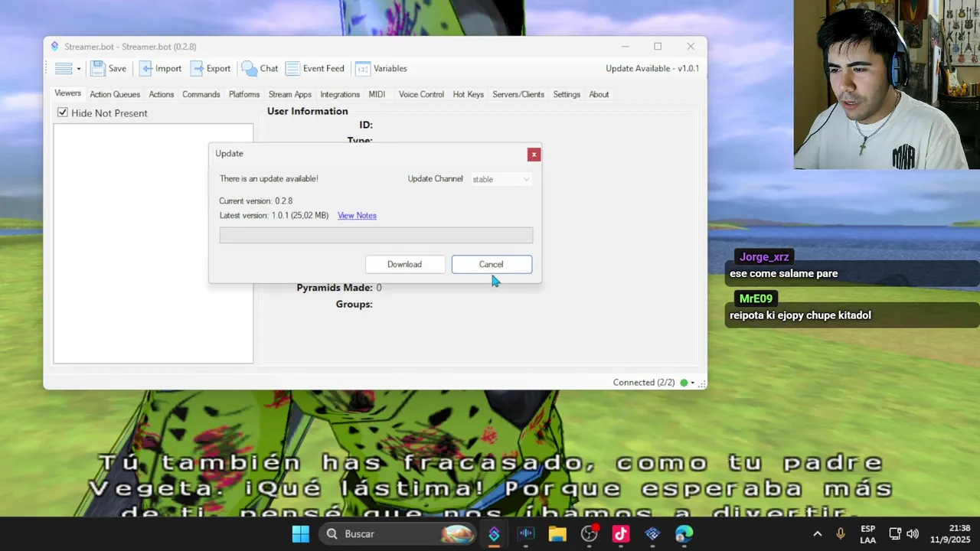Click the OBS Studio taskbar icon
This screenshot has height=551, width=980.
589,534
